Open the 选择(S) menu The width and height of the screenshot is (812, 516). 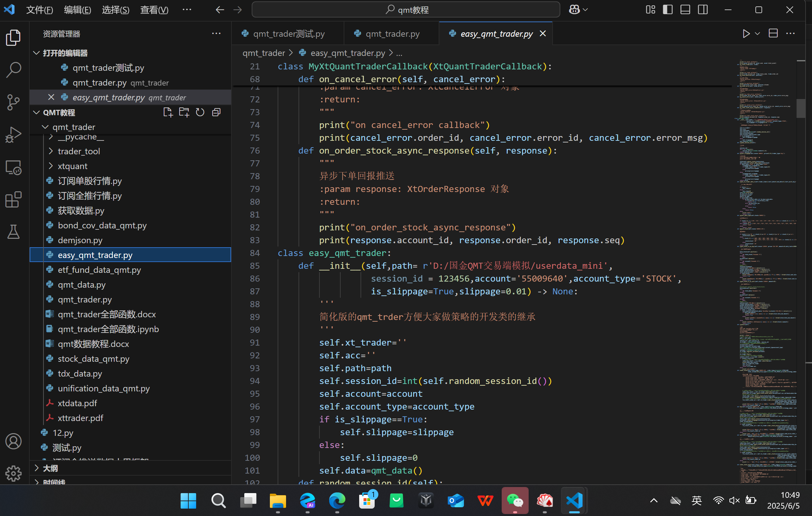(x=116, y=10)
